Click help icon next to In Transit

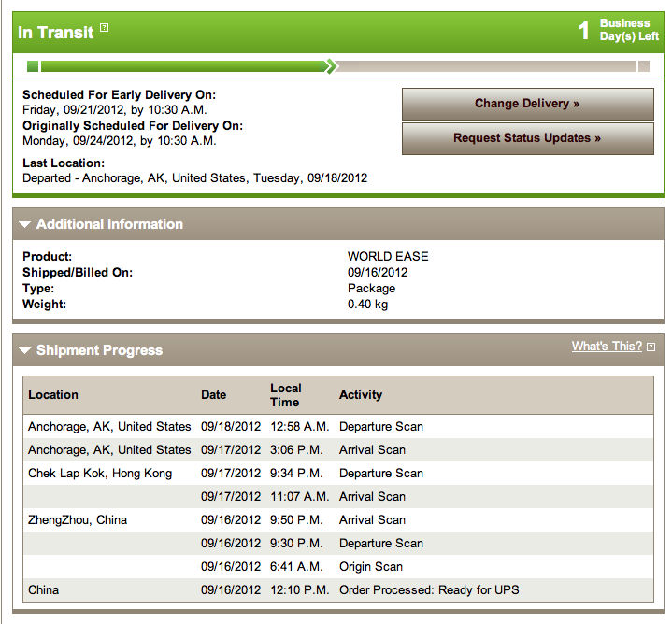point(104,28)
